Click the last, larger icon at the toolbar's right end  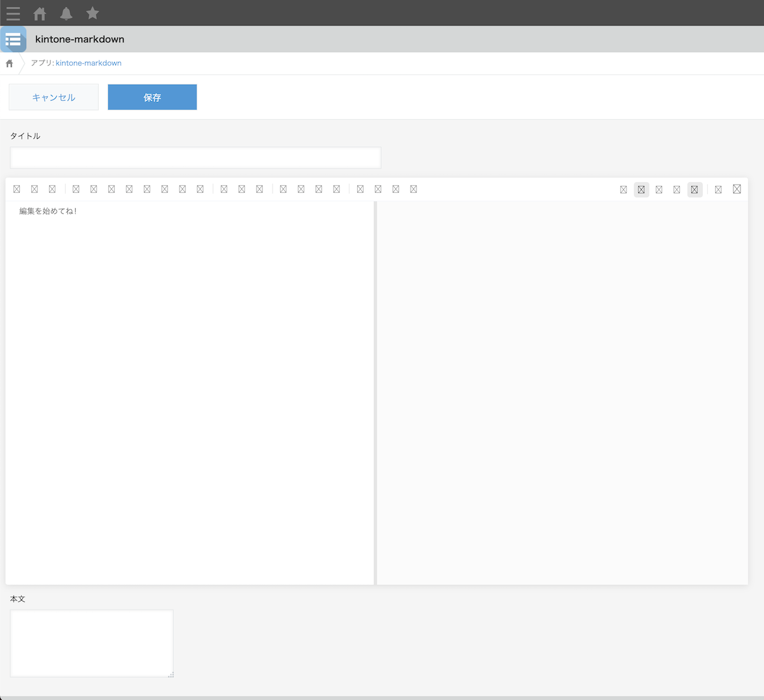click(737, 189)
